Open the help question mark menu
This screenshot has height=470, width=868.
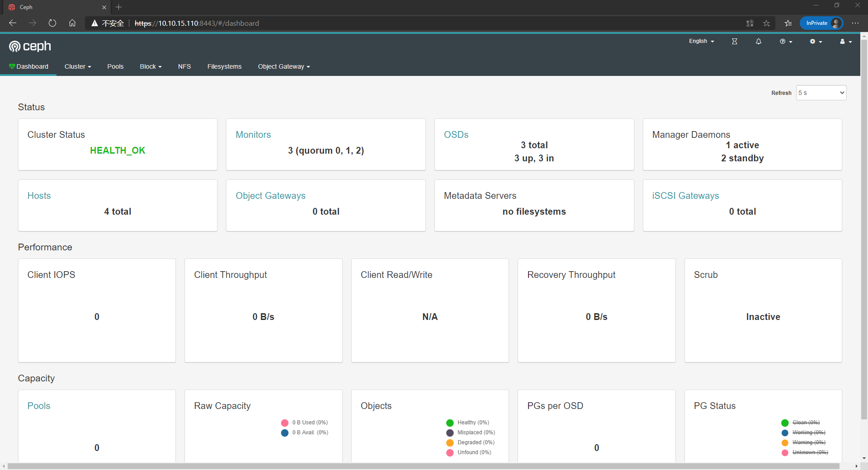[786, 42]
